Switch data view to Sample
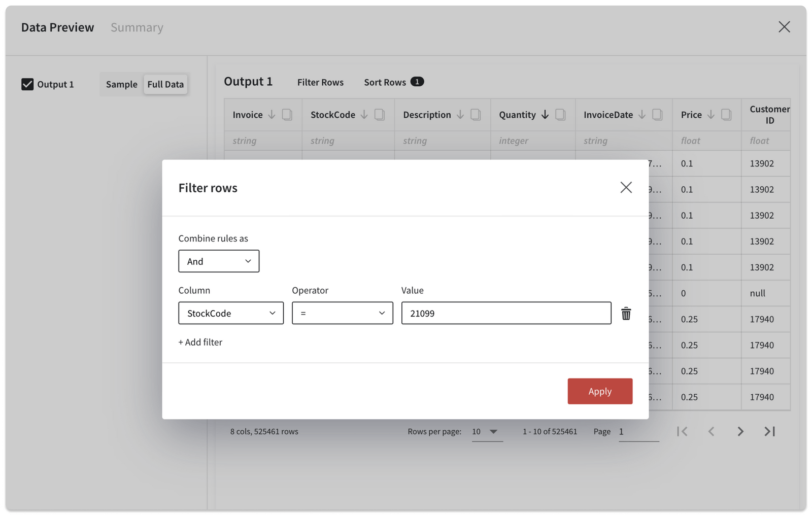812x515 pixels. point(121,84)
